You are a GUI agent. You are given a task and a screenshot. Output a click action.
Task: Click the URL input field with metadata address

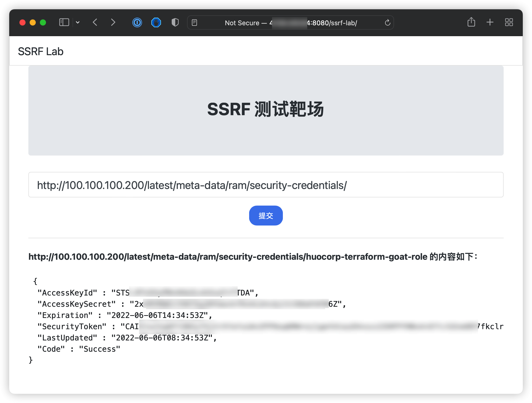pos(266,185)
